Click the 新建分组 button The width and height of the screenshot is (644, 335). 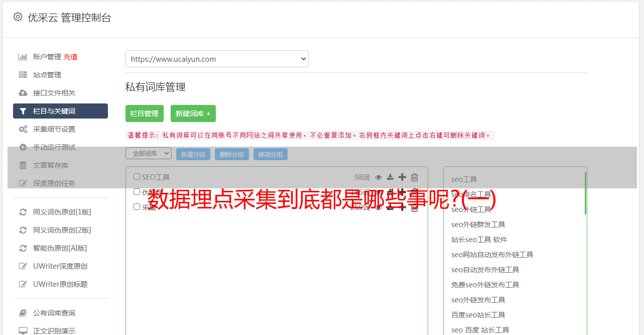point(193,154)
